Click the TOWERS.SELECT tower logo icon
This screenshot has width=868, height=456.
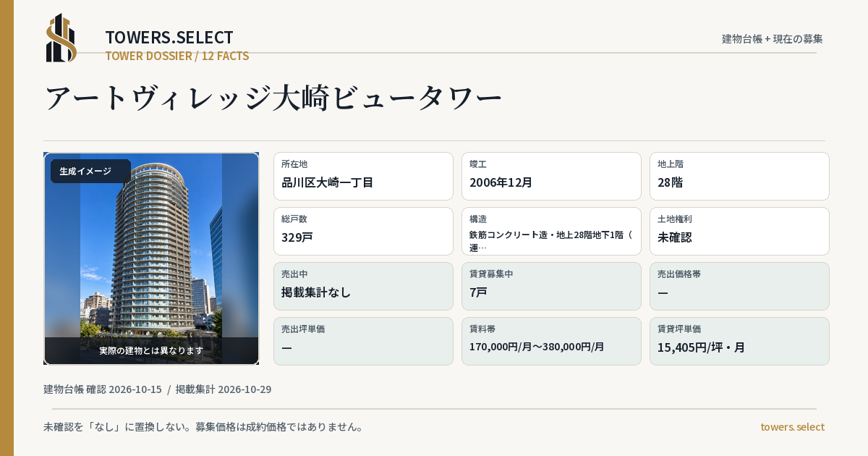61,38
